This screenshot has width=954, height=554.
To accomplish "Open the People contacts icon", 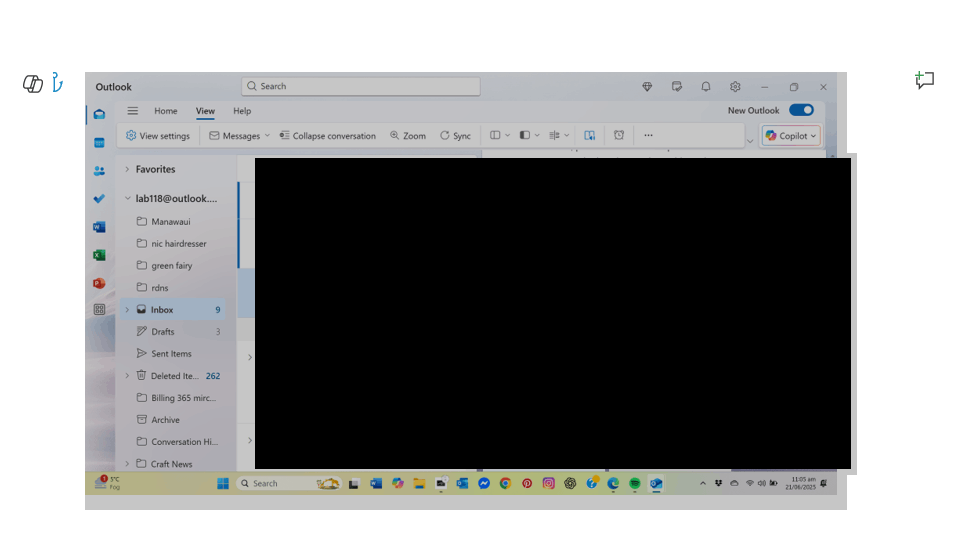I will [99, 171].
